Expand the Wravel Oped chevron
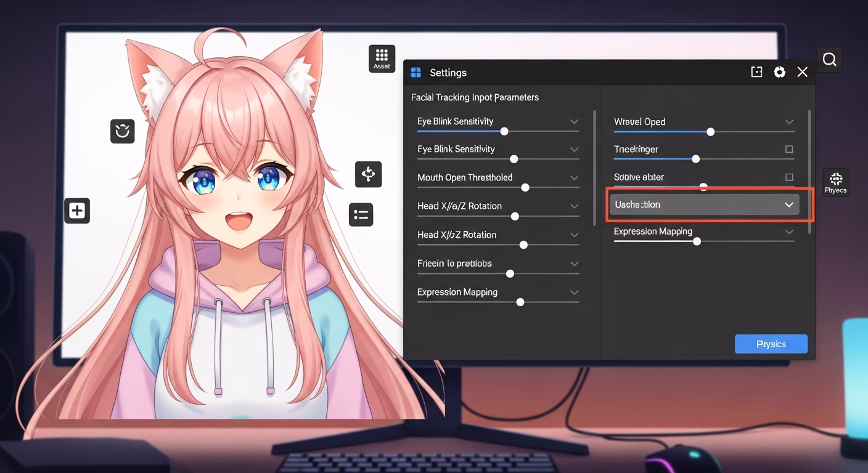The width and height of the screenshot is (868, 473). pos(789,122)
